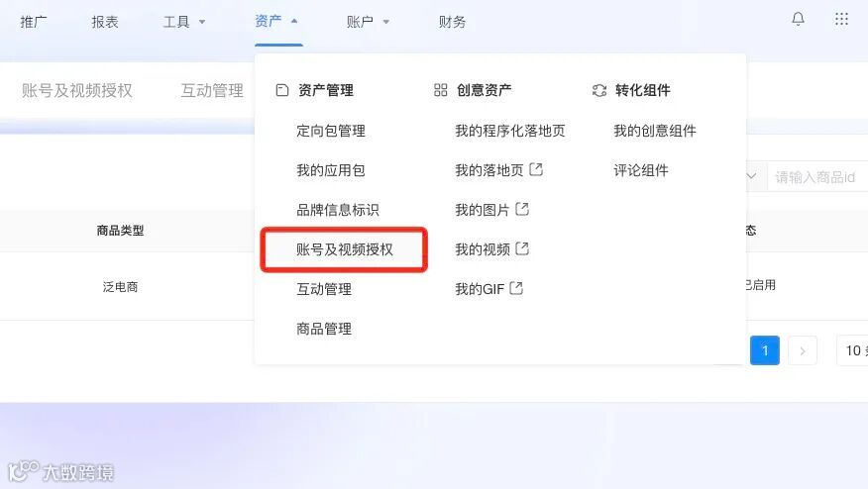This screenshot has height=489, width=868.
Task: Go to next page arrow
Action: [x=803, y=350]
